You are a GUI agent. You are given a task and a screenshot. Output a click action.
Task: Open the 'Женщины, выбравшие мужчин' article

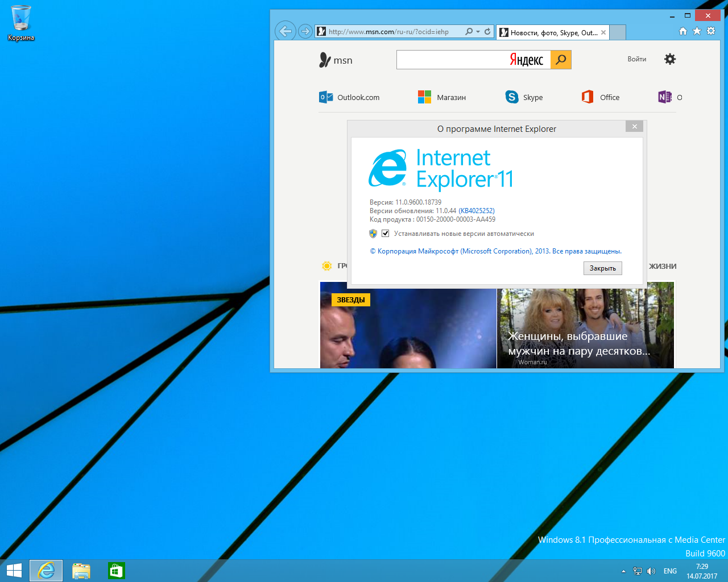point(579,343)
